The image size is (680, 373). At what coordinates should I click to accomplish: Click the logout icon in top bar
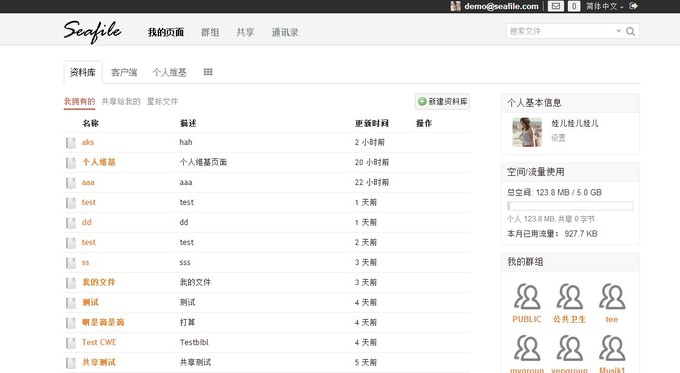[633, 6]
